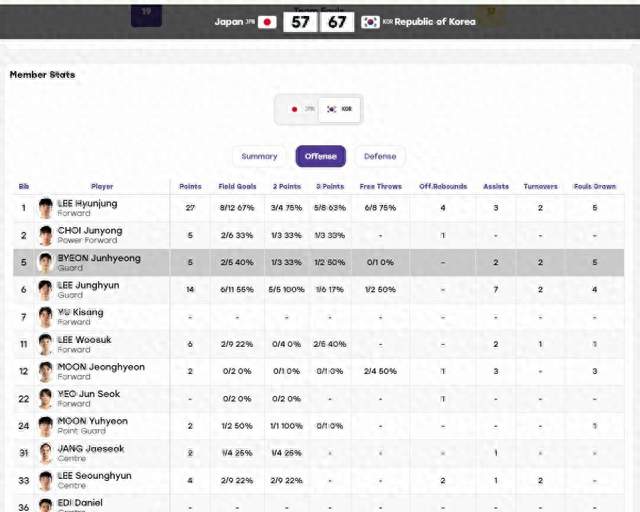Open MOON Yuhyeon player name
The image size is (640, 512).
93,421
